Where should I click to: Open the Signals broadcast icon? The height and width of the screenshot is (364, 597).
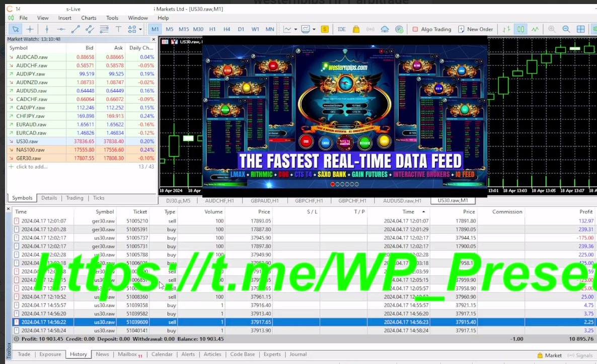coord(370,29)
